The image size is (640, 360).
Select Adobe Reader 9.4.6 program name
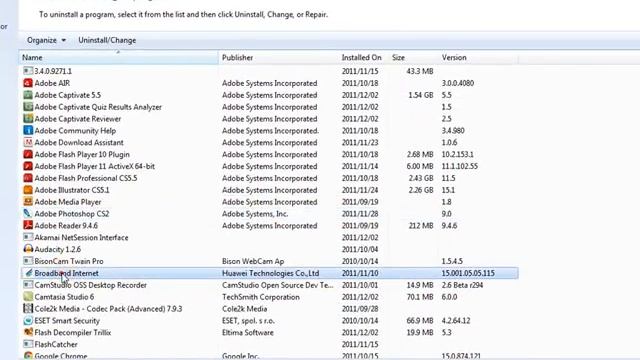(x=66, y=225)
